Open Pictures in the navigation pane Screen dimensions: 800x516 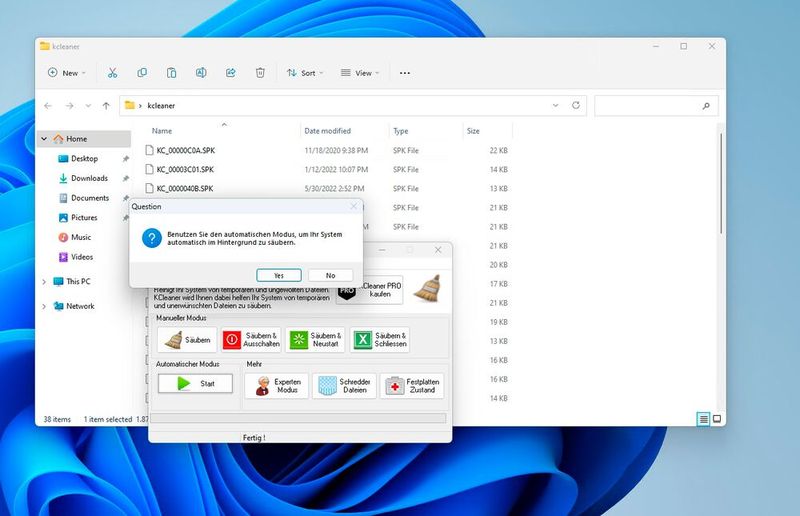point(84,217)
